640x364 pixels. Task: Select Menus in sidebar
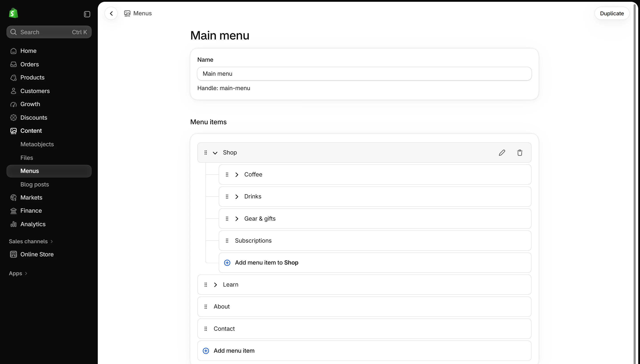pos(49,171)
